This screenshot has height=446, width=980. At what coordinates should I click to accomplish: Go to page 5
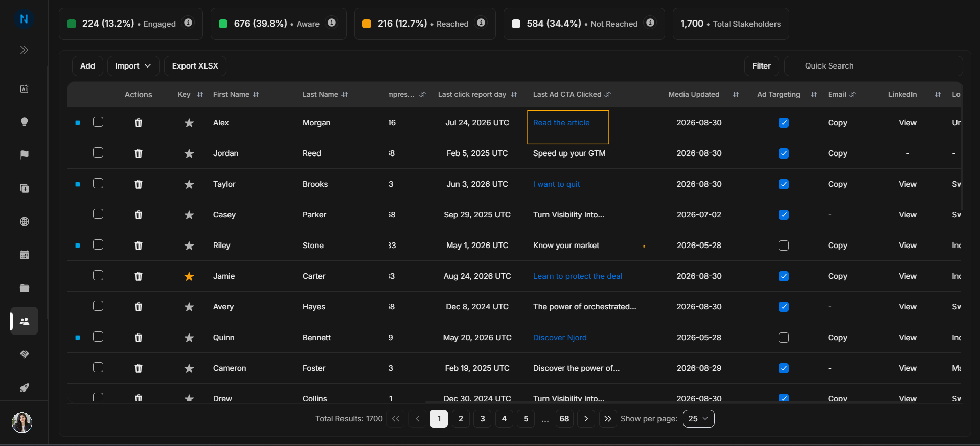[x=526, y=419]
